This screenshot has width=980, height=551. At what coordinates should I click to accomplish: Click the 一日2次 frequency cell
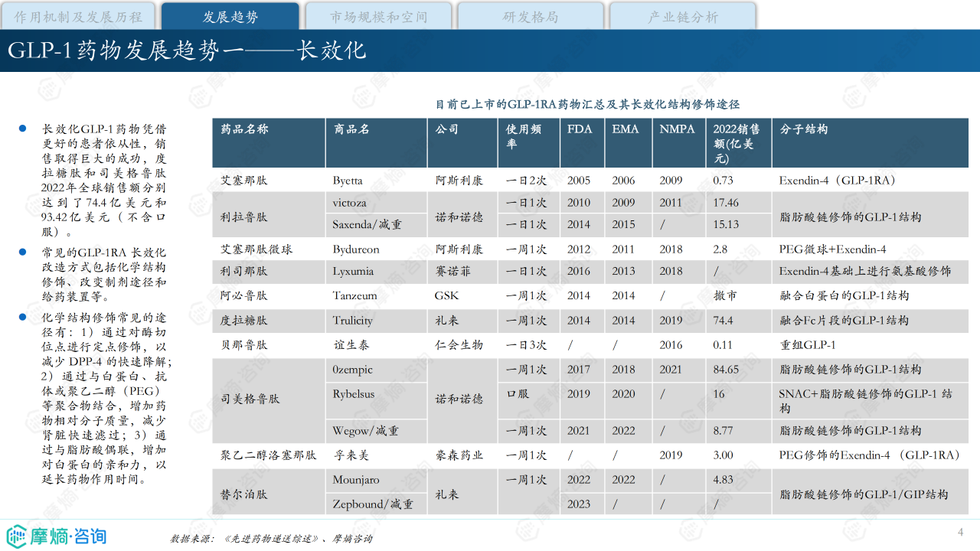pos(529,181)
